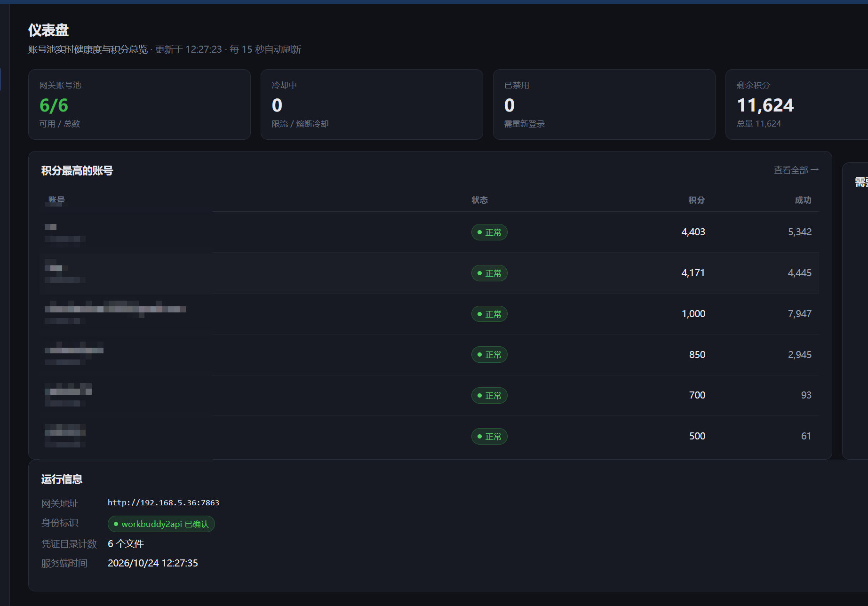Click the success count 61
The image size is (868, 606).
tap(806, 436)
